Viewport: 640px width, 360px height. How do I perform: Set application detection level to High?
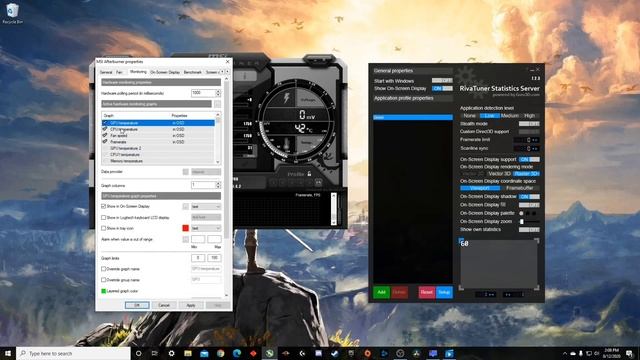(x=529, y=116)
